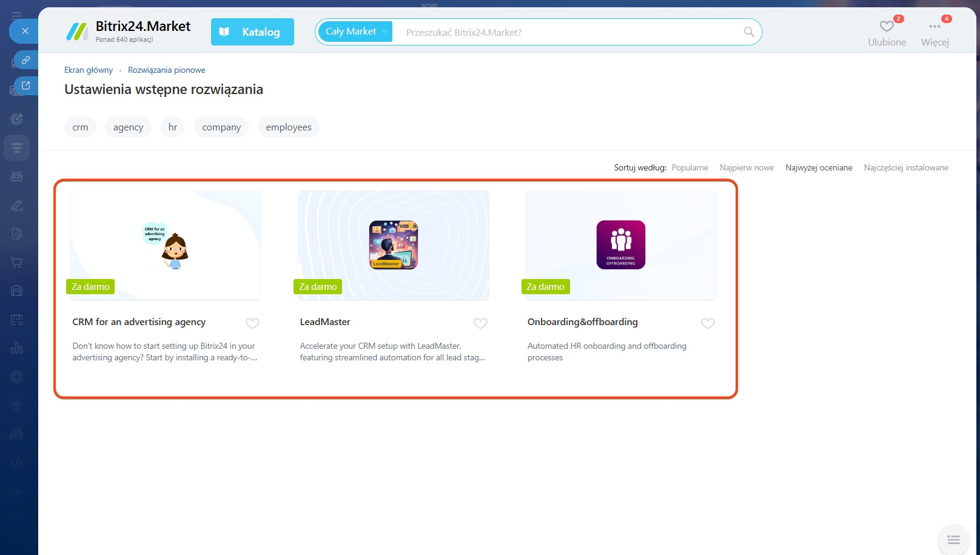Filter by the crm tag
The height and width of the screenshot is (555, 980).
80,127
